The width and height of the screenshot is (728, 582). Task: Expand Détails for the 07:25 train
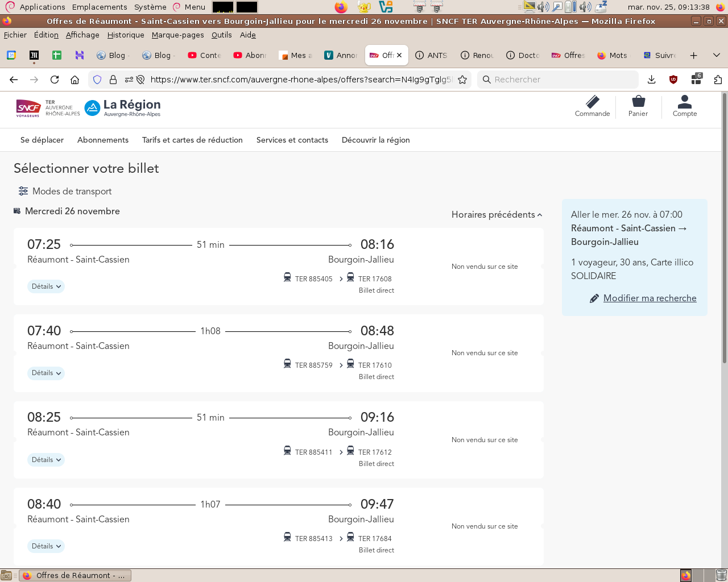tap(46, 286)
